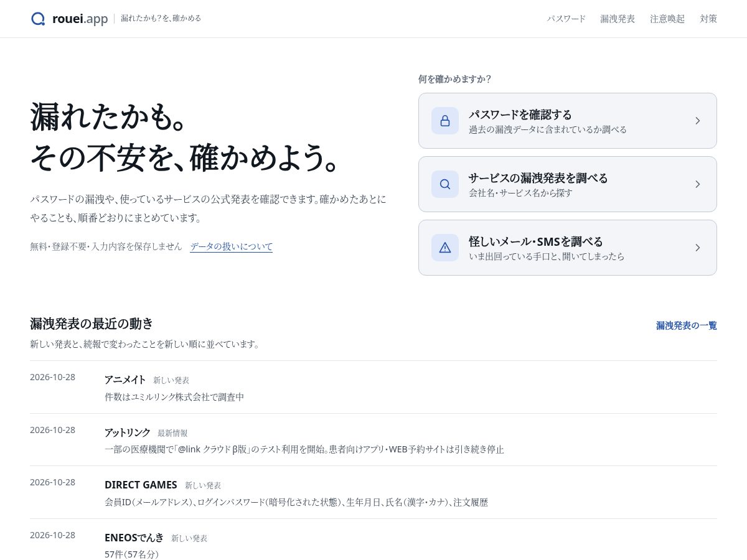Viewport: 747px width, 560px height.
Task: Click the tagline 漏れたかも?を、確かめる
Action: click(x=161, y=19)
